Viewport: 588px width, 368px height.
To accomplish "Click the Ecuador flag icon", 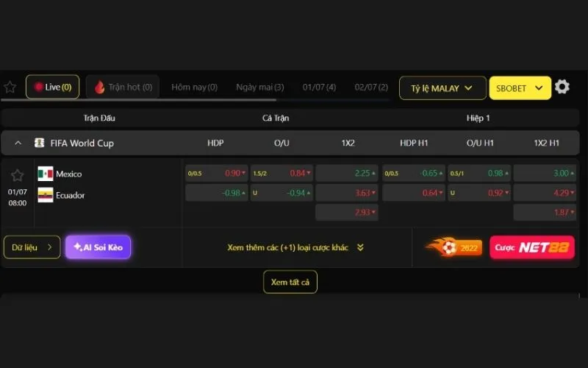I will pos(46,195).
